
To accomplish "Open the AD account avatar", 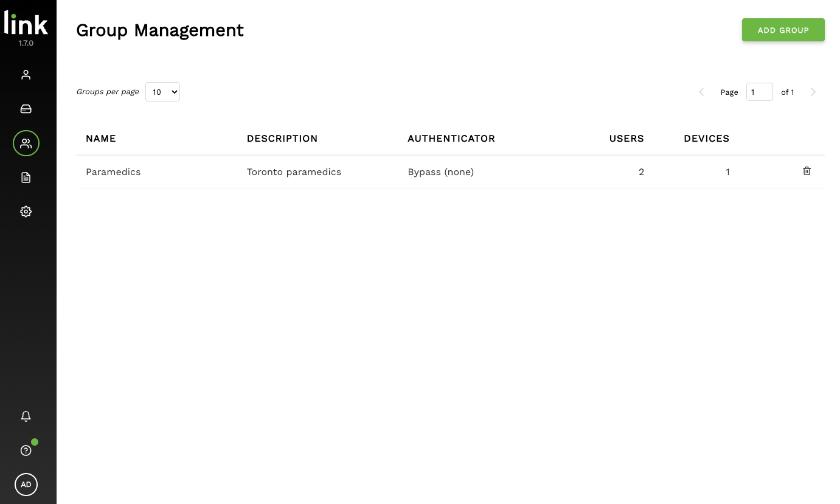I will click(x=26, y=485).
